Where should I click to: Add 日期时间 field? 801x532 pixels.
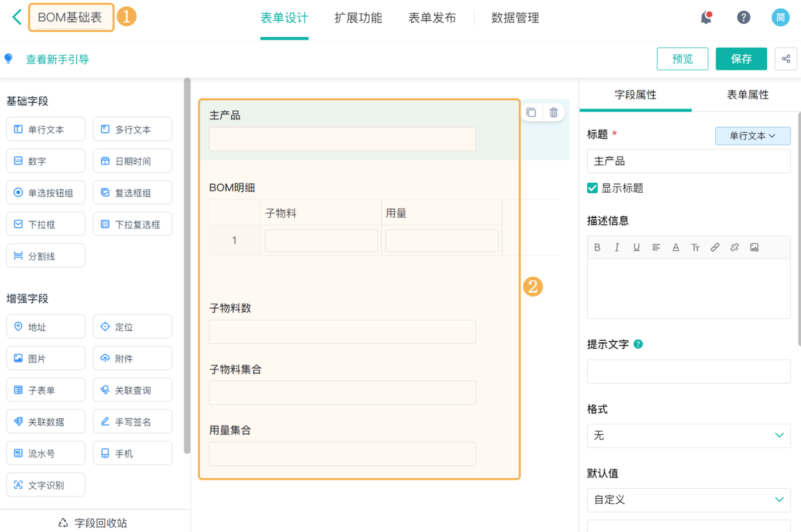(x=133, y=161)
